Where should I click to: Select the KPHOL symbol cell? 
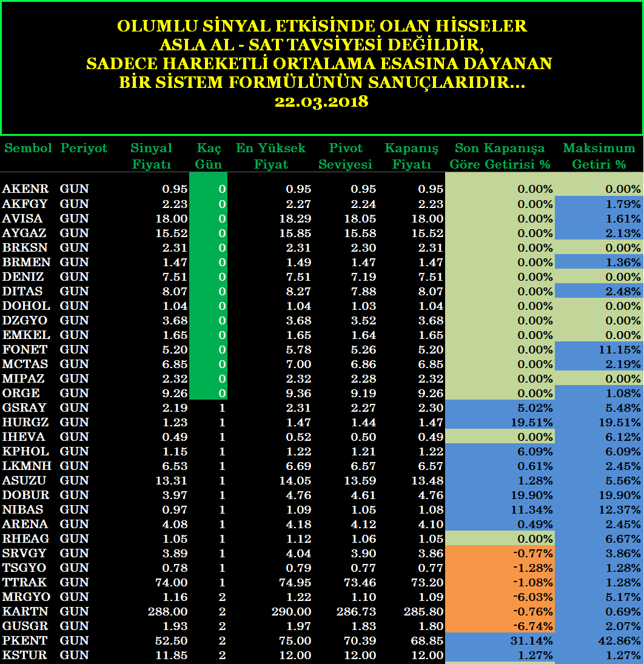click(x=25, y=451)
